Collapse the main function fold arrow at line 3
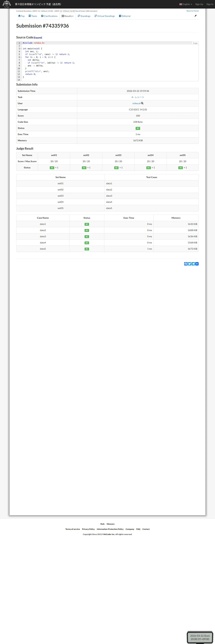 click(21, 49)
